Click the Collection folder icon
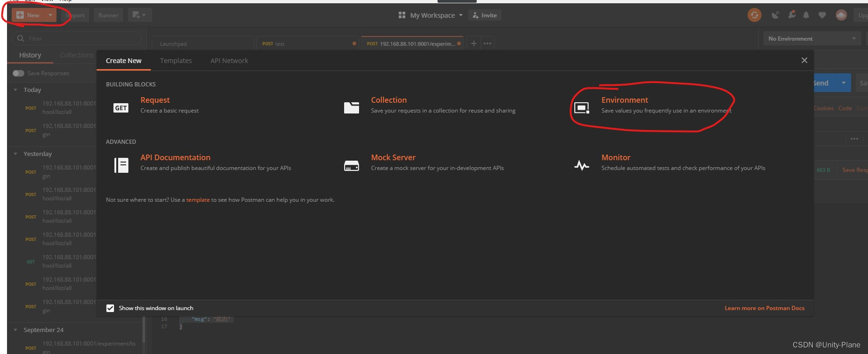Viewport: 868px width, 354px height. (352, 108)
